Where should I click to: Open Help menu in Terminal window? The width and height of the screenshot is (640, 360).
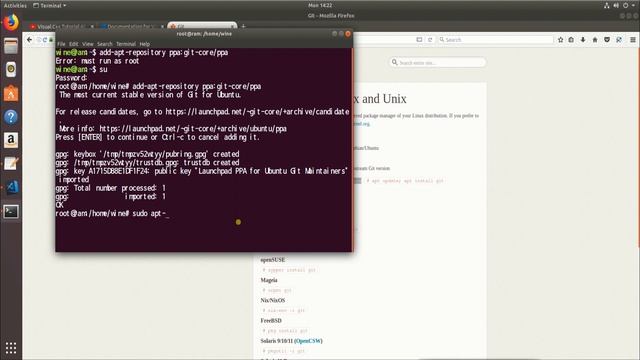(144, 44)
